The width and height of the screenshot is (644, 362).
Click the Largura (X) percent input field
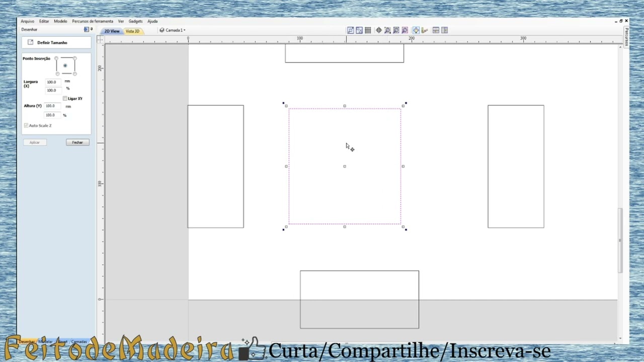[x=52, y=90]
